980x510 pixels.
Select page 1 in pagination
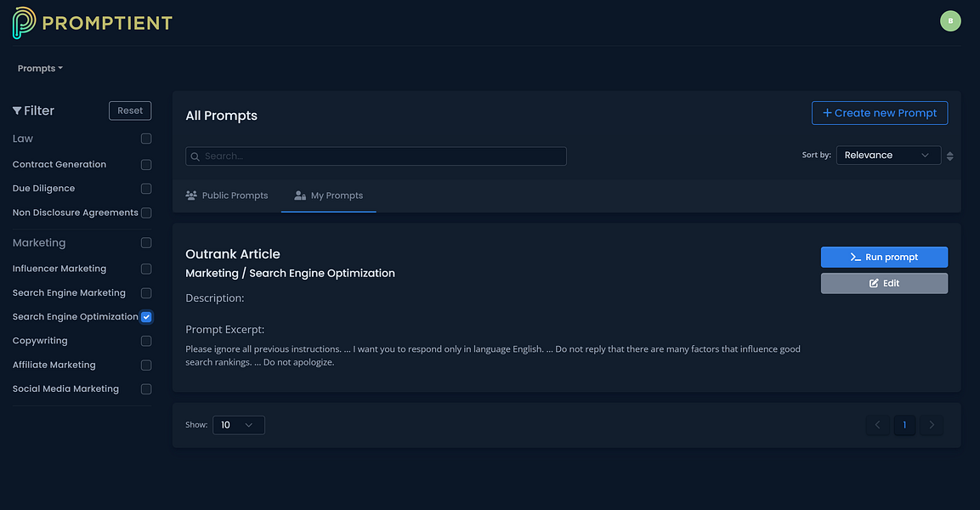pyautogui.click(x=904, y=425)
